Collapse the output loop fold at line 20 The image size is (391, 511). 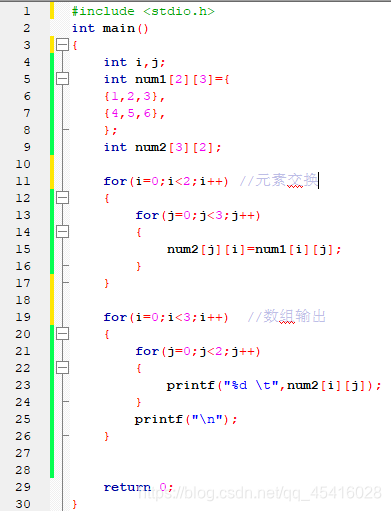pyautogui.click(x=62, y=334)
